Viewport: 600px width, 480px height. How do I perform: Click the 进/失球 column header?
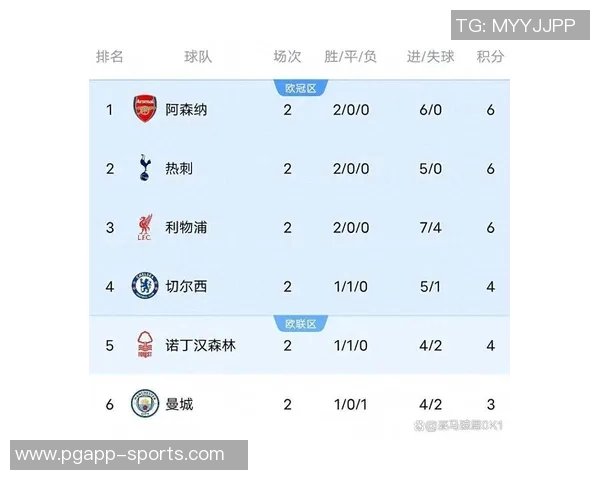click(430, 56)
